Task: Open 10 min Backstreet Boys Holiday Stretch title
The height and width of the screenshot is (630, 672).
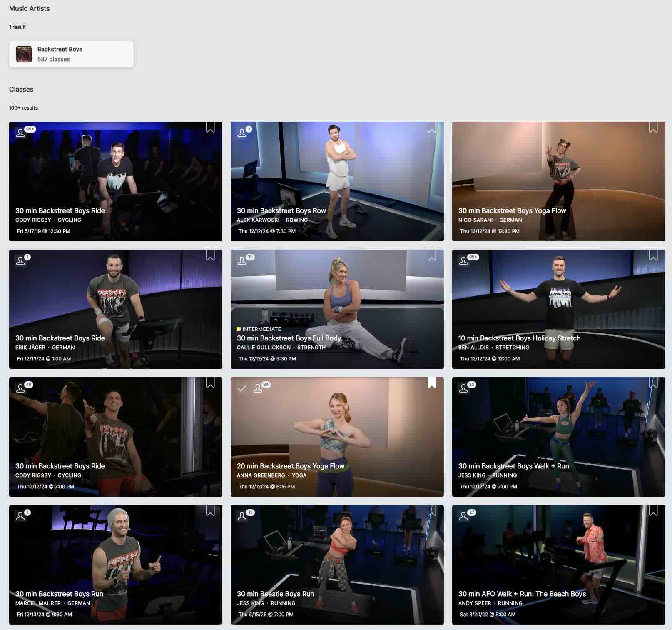Action: point(519,338)
